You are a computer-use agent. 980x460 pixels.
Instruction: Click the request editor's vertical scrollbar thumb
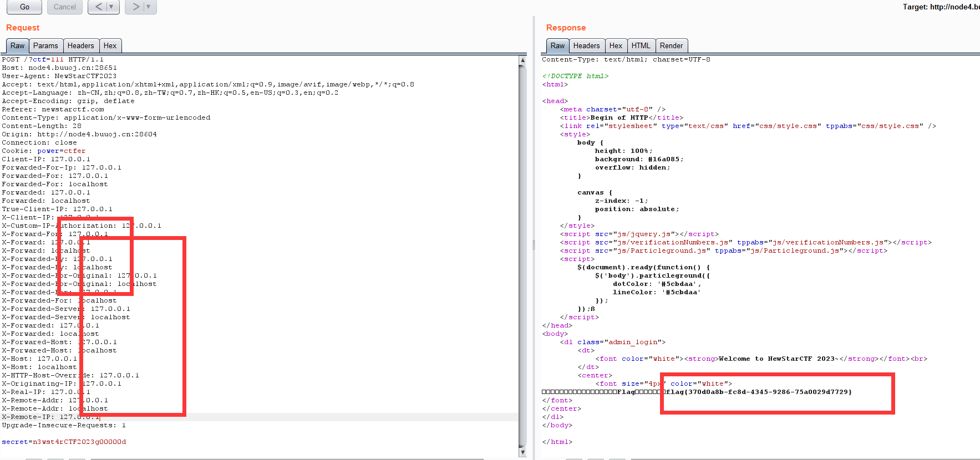[x=522, y=255]
